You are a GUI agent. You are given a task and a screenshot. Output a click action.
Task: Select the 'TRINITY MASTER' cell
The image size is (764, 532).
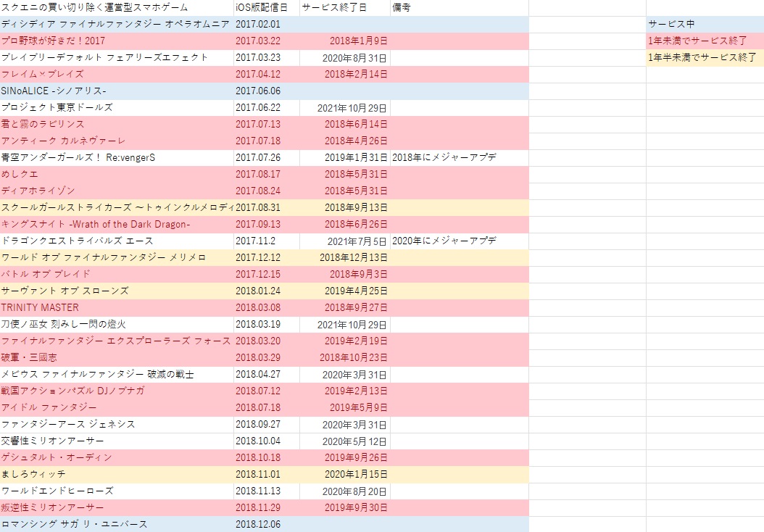117,307
